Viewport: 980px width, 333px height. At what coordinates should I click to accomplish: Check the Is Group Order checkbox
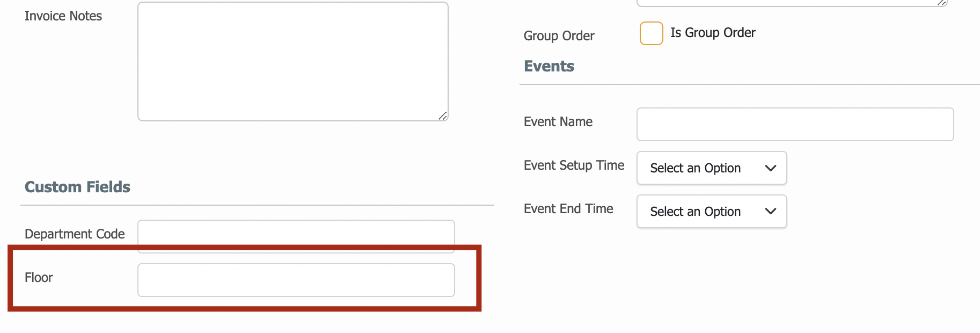(651, 33)
